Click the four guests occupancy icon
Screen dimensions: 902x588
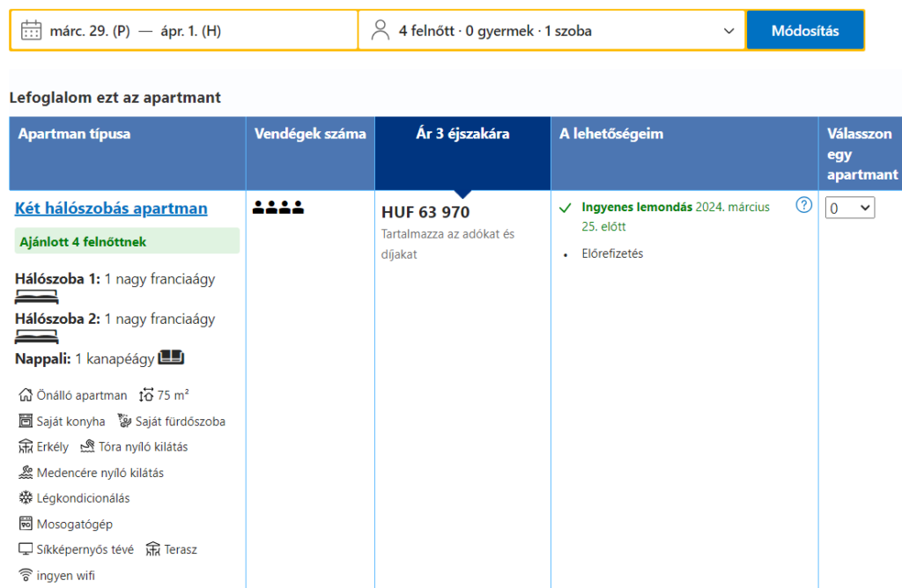click(277, 208)
